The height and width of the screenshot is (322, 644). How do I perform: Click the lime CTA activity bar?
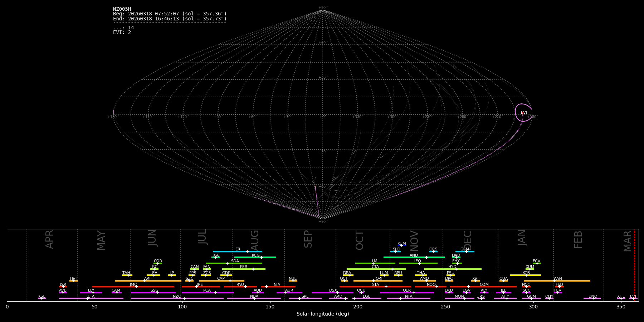point(376,269)
